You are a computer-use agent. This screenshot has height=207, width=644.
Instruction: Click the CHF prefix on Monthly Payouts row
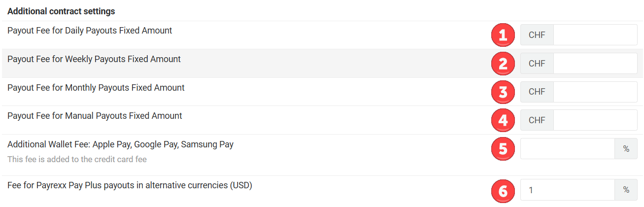click(x=537, y=92)
